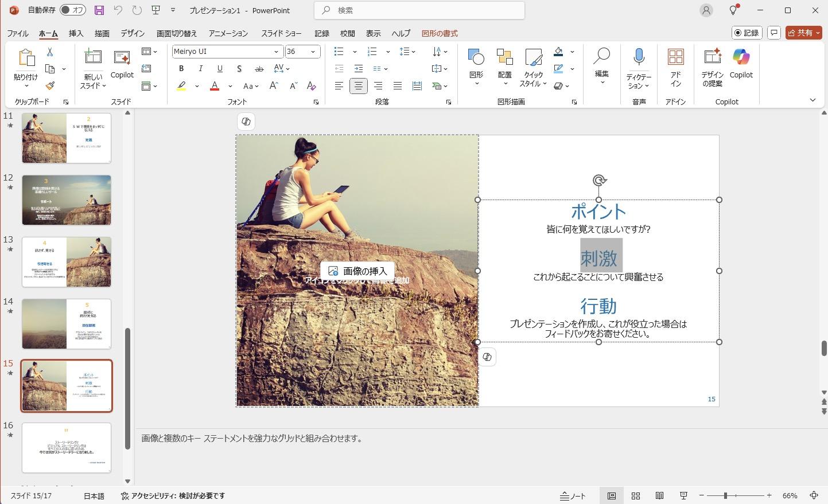Viewport: 828px width, 504px height.
Task: Open the comments pane icon
Action: click(x=774, y=33)
